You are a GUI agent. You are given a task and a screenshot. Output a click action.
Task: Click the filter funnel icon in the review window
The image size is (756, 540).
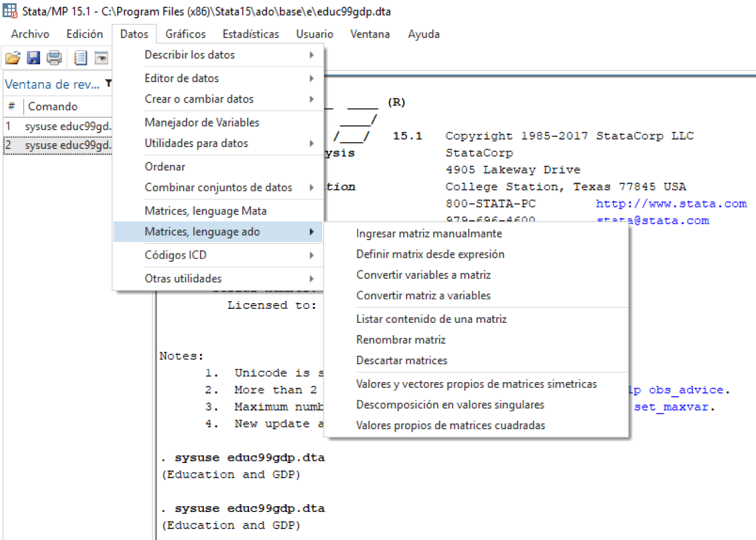coord(108,83)
